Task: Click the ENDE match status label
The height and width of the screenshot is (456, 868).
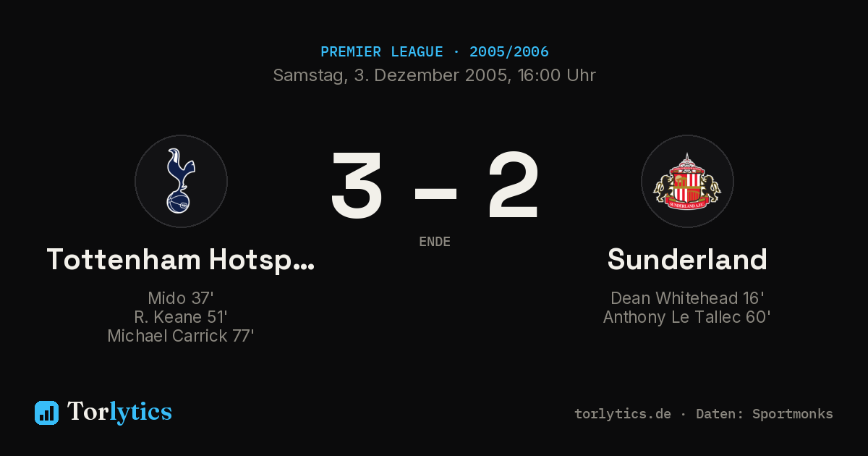Action: click(x=435, y=242)
